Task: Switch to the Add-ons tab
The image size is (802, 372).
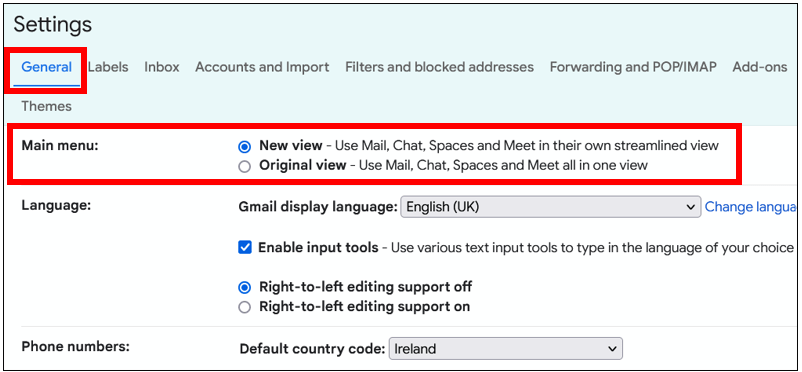Action: coord(760,67)
